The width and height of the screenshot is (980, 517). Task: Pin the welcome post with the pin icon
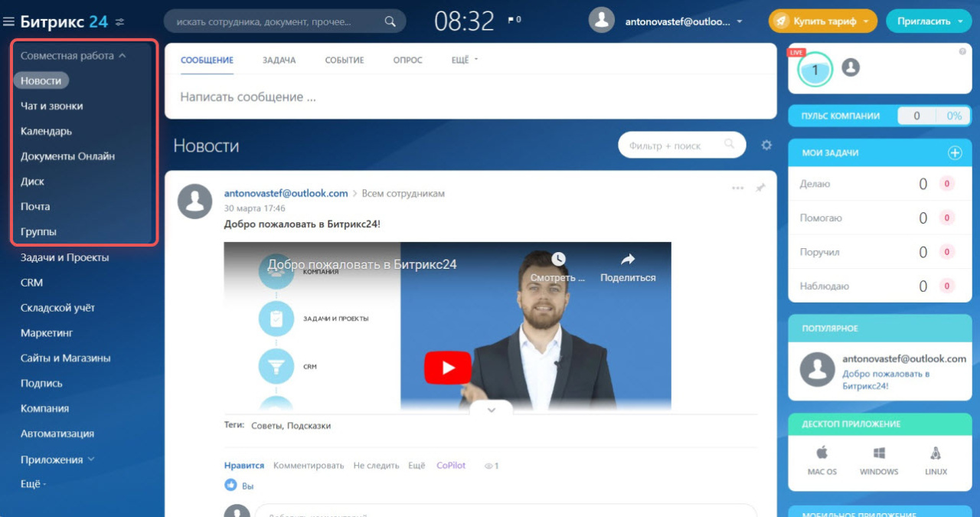[760, 188]
